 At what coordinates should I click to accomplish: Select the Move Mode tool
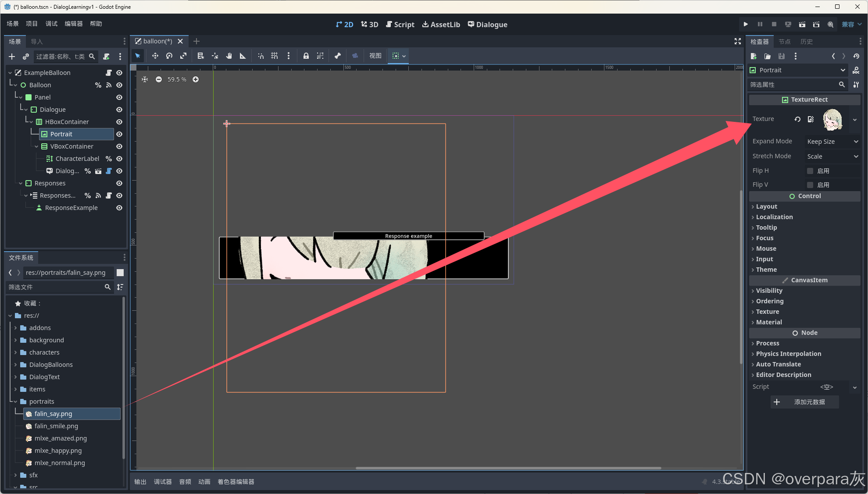[155, 56]
